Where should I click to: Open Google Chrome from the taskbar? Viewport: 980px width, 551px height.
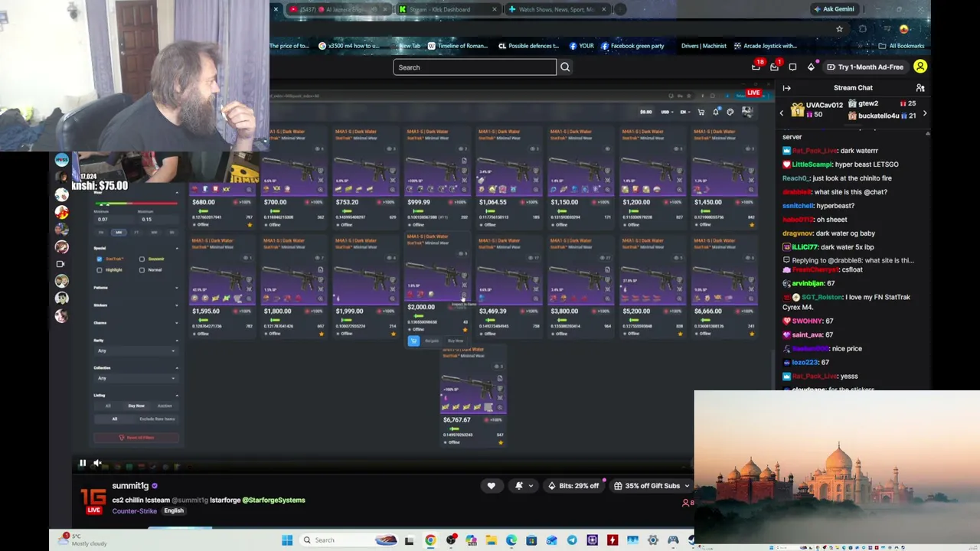pos(430,540)
